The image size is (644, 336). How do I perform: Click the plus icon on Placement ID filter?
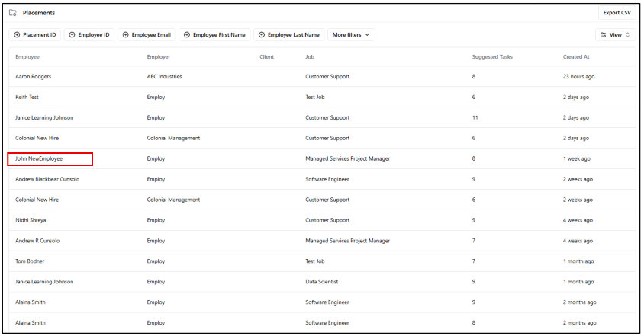(x=18, y=34)
